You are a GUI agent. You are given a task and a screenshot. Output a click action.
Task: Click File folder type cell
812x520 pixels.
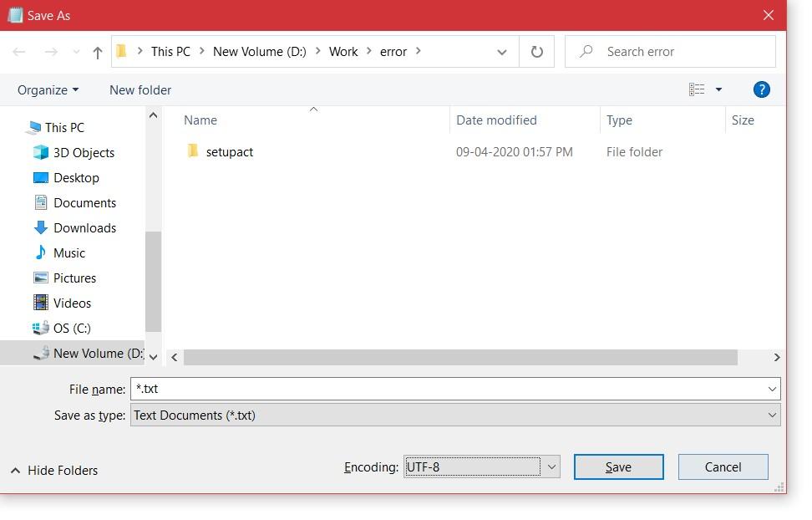click(634, 152)
